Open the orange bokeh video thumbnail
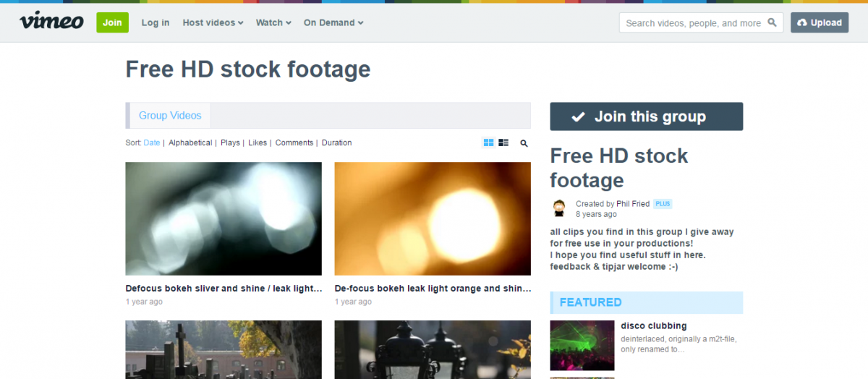The image size is (868, 379). point(433,218)
